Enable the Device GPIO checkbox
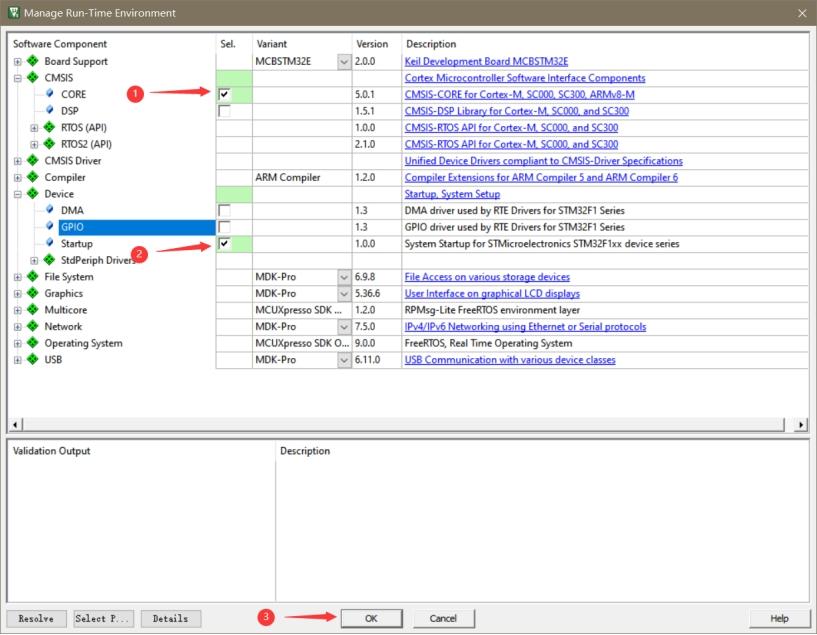The image size is (817, 635). pos(225,227)
